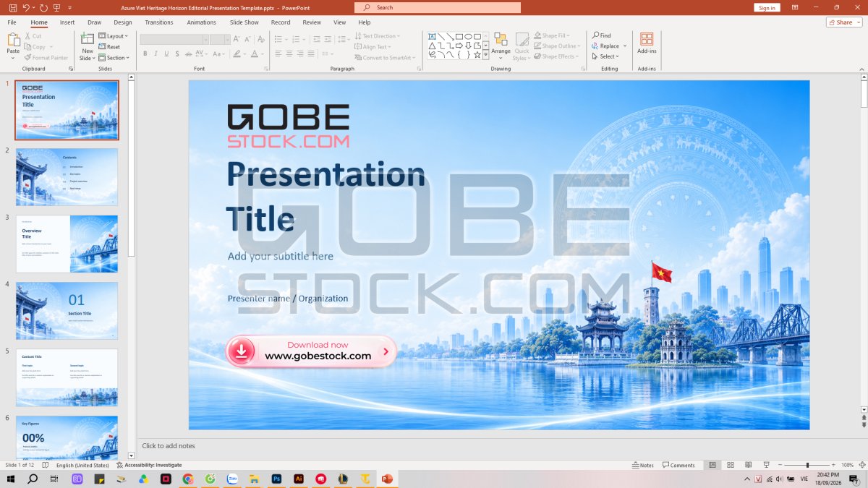Collapse the ribbon with the chevron
Image resolution: width=868 pixels, height=488 pixels.
click(861, 68)
